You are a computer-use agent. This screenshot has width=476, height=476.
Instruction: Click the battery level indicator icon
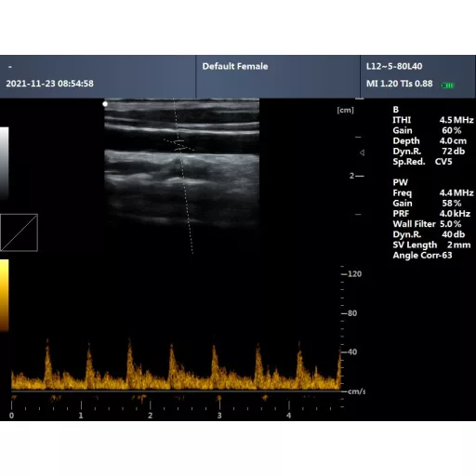[x=448, y=86]
